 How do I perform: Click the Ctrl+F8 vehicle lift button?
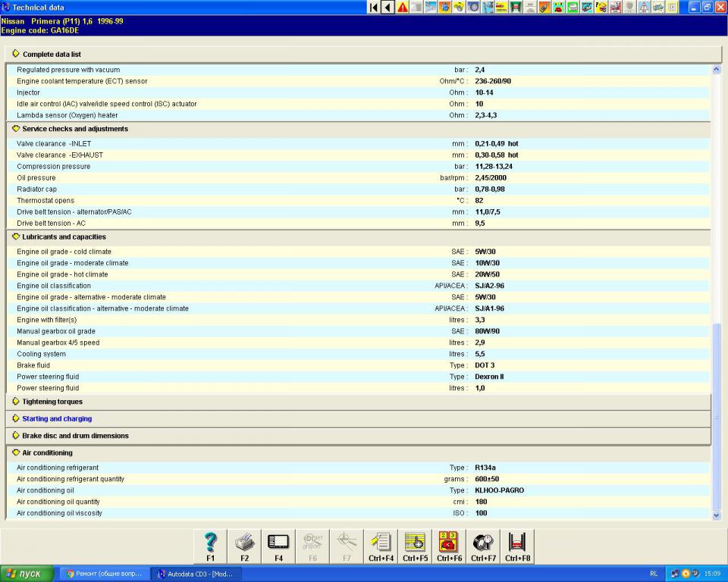click(517, 546)
